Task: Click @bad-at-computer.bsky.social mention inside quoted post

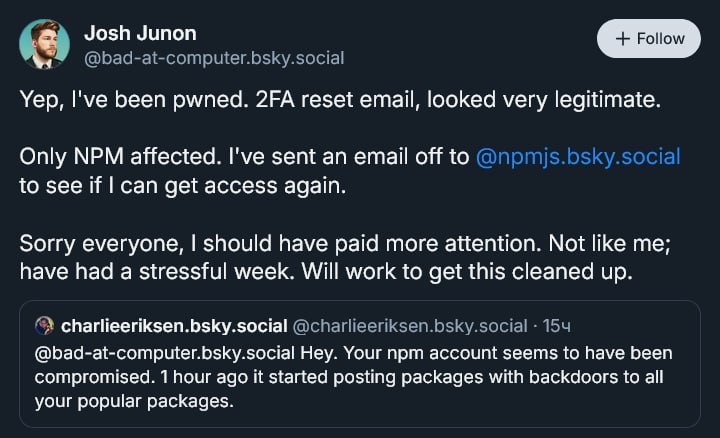Action: coord(149,354)
